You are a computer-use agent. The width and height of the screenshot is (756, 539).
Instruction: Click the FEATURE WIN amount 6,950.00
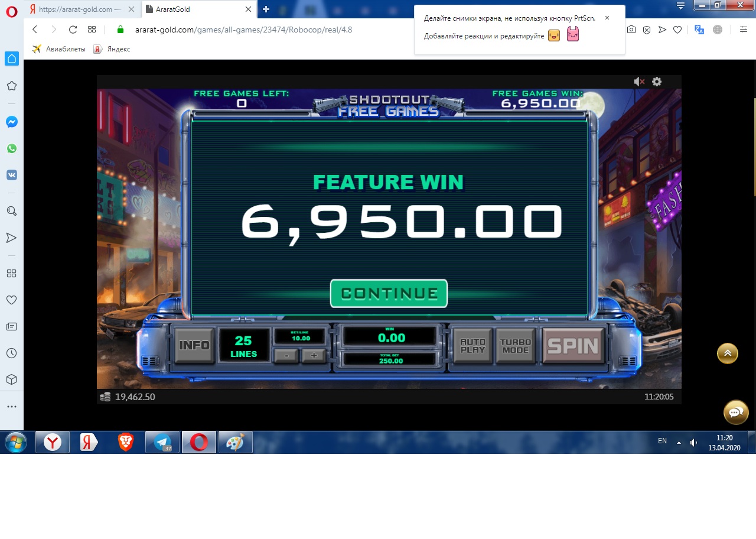pos(401,223)
